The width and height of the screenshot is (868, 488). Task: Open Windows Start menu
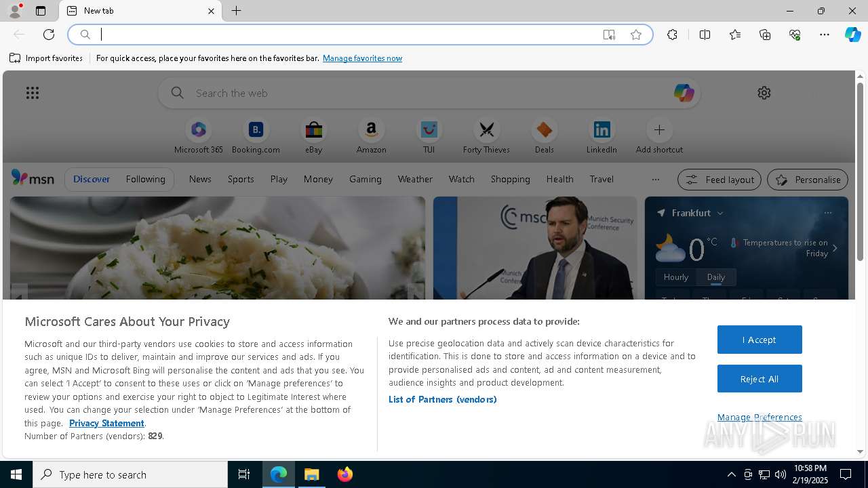[16, 474]
